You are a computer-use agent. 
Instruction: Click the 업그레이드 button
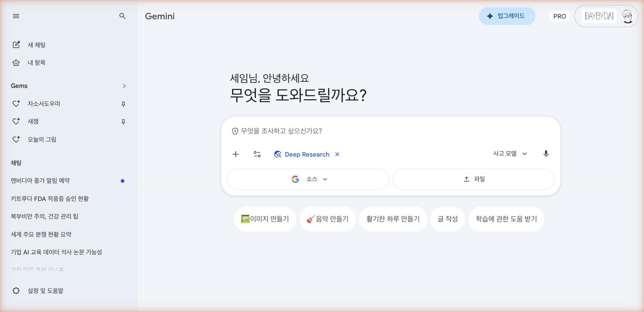click(507, 16)
